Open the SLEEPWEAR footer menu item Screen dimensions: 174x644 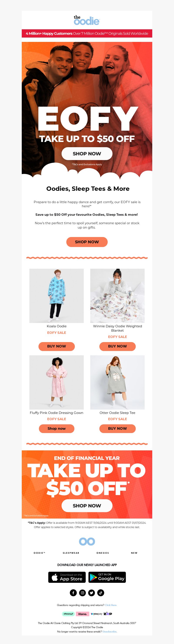(x=71, y=553)
